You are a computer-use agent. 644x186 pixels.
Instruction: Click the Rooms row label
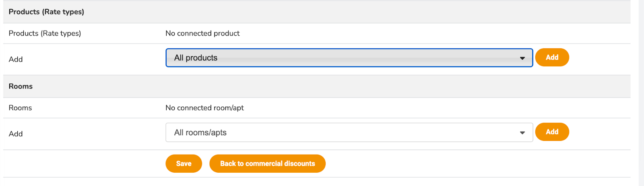pos(20,108)
